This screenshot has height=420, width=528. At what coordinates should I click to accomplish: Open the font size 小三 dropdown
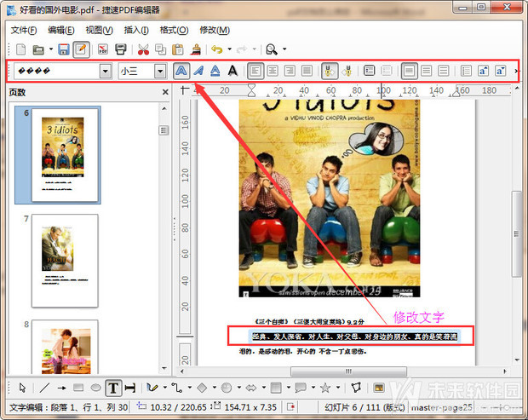point(161,72)
